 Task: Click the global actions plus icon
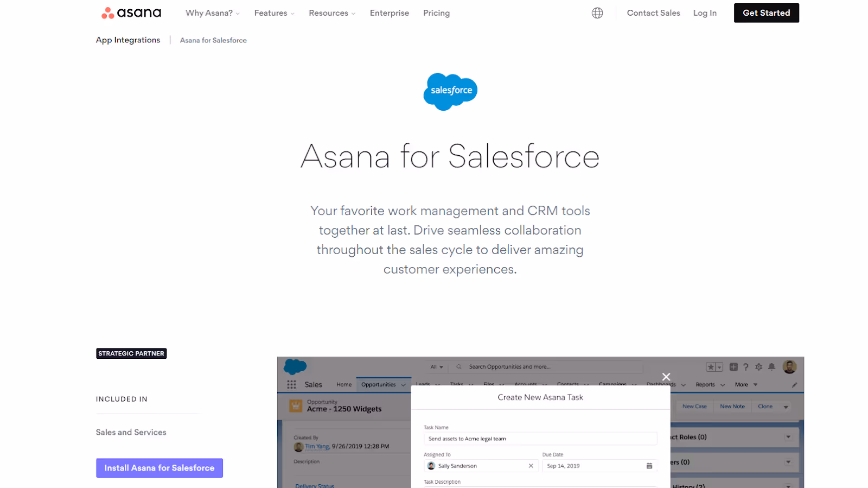[x=733, y=367]
